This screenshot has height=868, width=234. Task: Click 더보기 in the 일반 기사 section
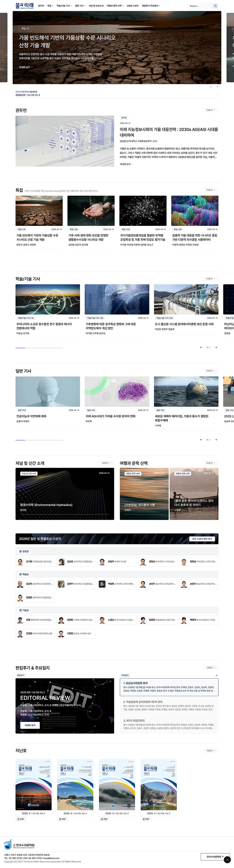click(211, 371)
